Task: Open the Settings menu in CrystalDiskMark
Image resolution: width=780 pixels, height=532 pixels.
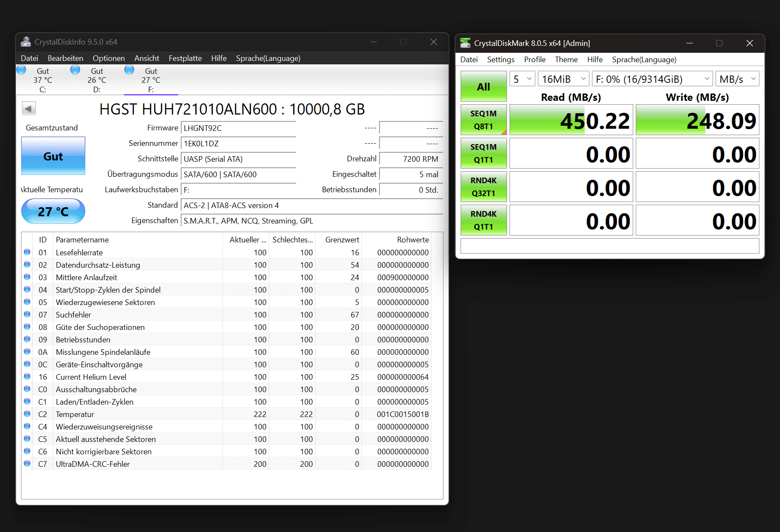Action: 501,60
